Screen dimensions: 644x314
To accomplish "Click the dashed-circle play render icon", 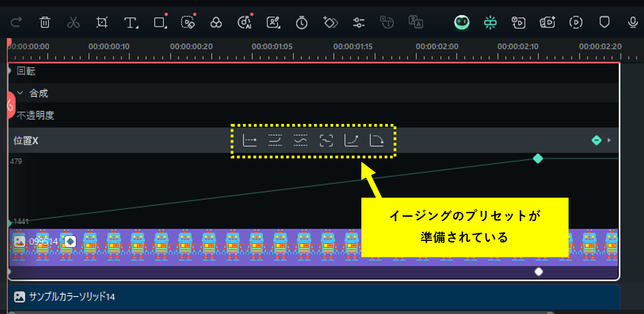I will [576, 22].
